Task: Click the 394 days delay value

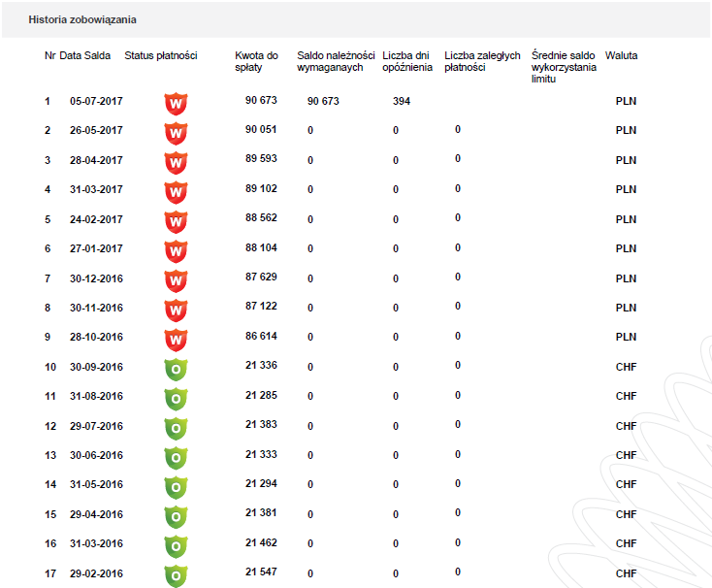Action: (x=402, y=101)
